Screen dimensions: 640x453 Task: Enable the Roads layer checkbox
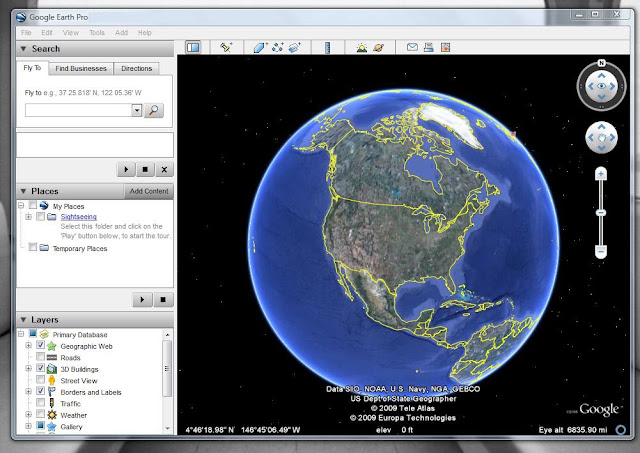(x=40, y=357)
